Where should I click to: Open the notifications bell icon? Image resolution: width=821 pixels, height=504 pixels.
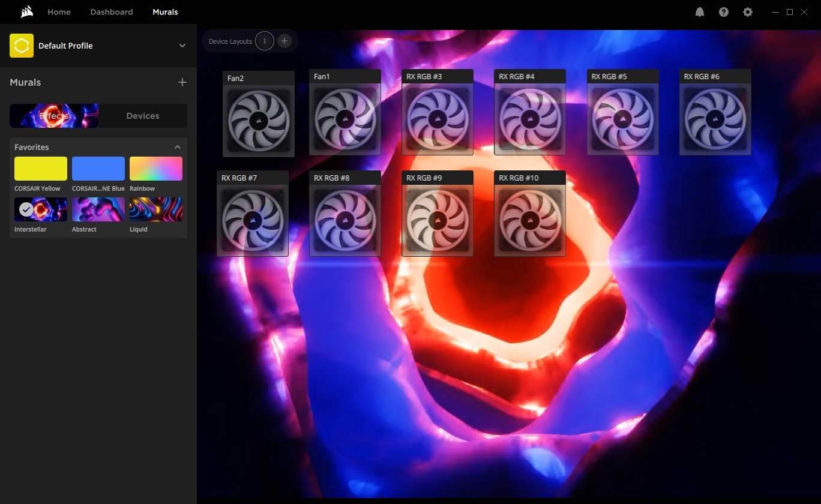point(700,12)
